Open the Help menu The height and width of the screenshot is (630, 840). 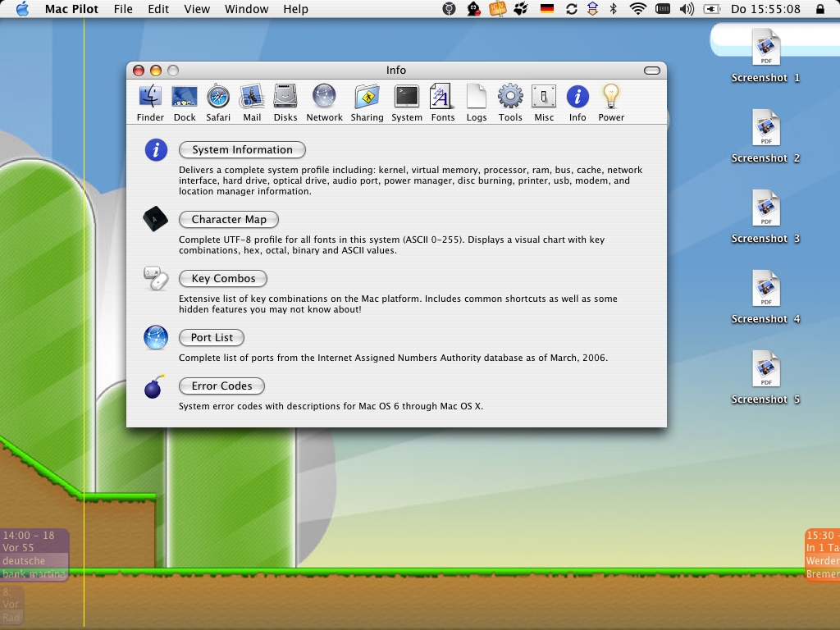295,9
